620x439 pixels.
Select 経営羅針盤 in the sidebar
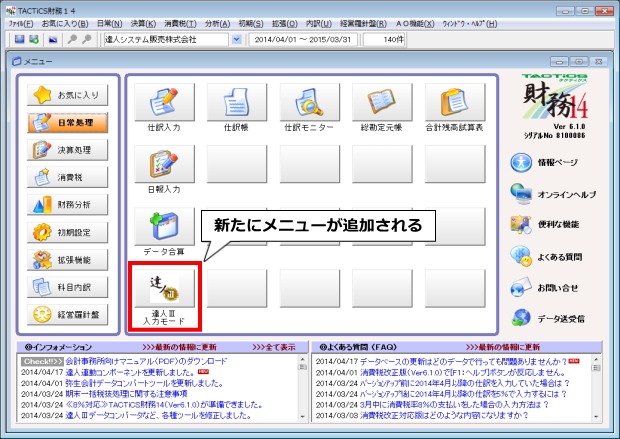pos(68,314)
